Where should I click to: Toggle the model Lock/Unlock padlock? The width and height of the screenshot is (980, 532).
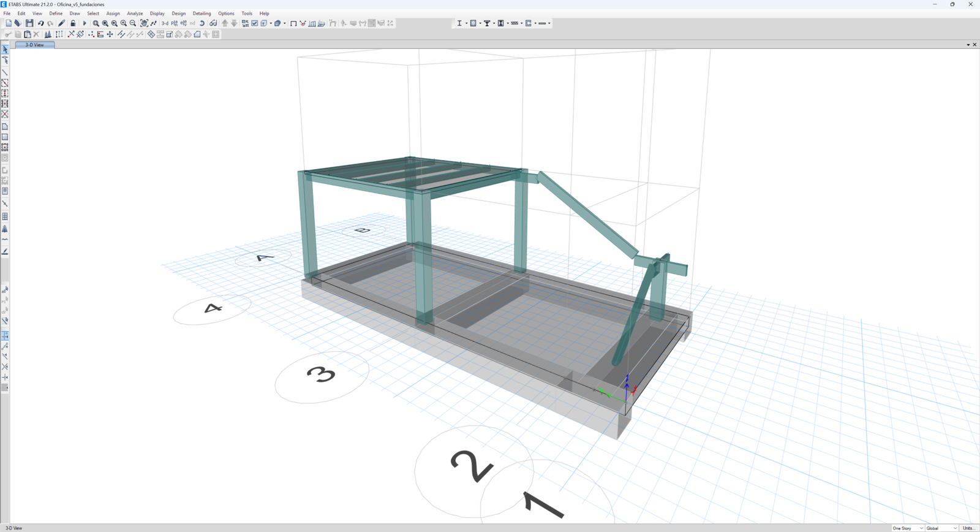coord(73,23)
